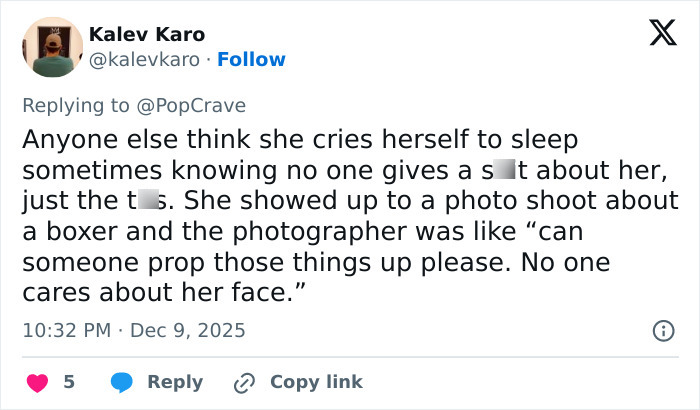
Task: Click the like count number 5
Action: [x=69, y=382]
